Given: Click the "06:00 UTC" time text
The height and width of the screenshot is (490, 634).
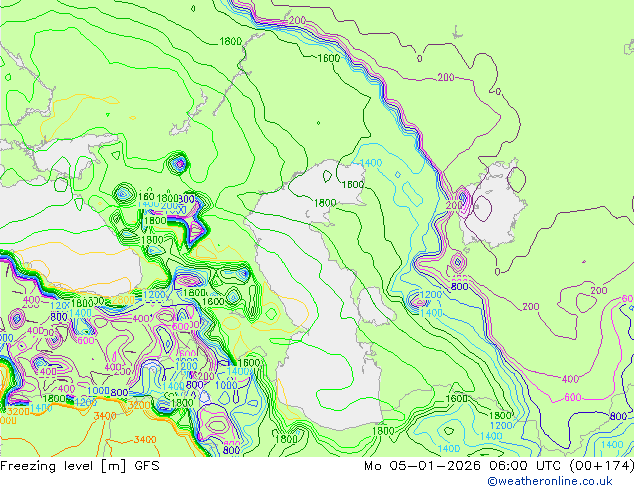Looking at the screenshot, I should [525, 466].
